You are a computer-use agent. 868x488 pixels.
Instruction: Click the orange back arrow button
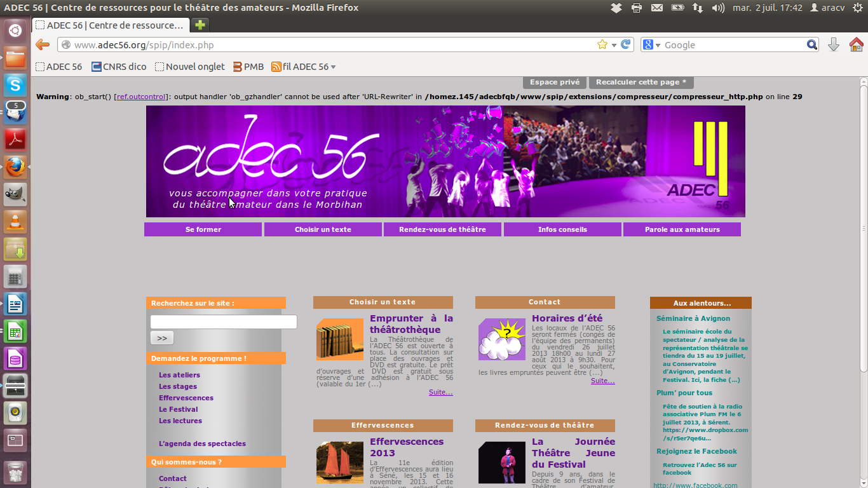coord(43,44)
